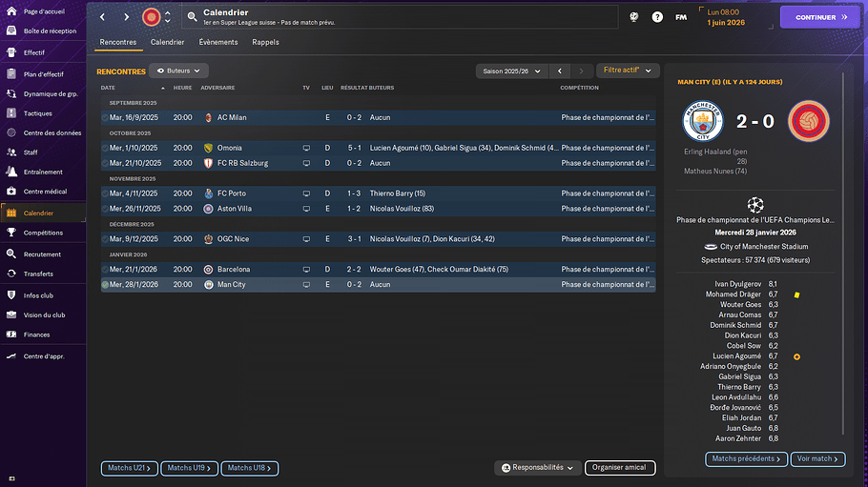Viewport: 868px width, 487px height.
Task: Click the Calendrier search field
Action: pos(402,17)
